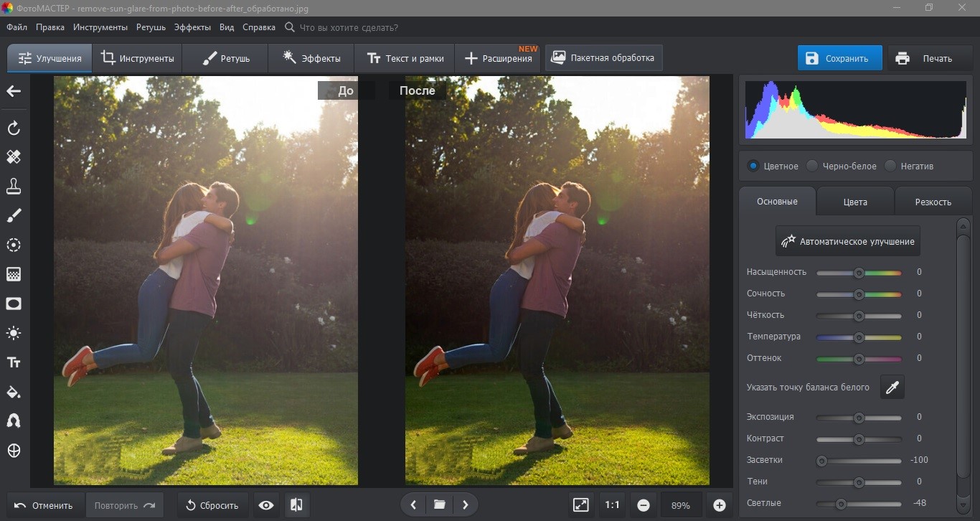The image size is (980, 521).
Task: Select the Черно-белое radio button
Action: click(x=812, y=166)
